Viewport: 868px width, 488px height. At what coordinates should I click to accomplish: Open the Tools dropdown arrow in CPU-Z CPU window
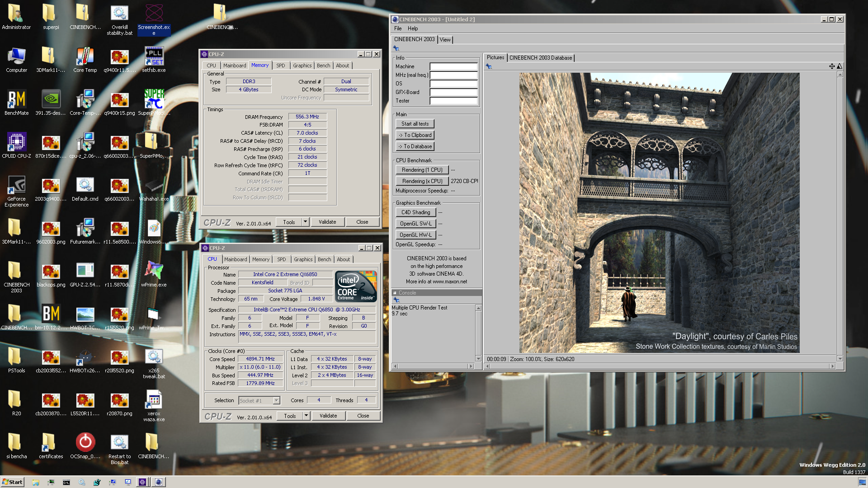[x=306, y=416]
